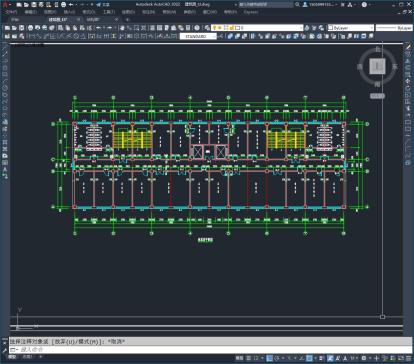Viewport: 414px width, 364px height.
Task: Select the Rotate modify tool
Action: [408, 88]
